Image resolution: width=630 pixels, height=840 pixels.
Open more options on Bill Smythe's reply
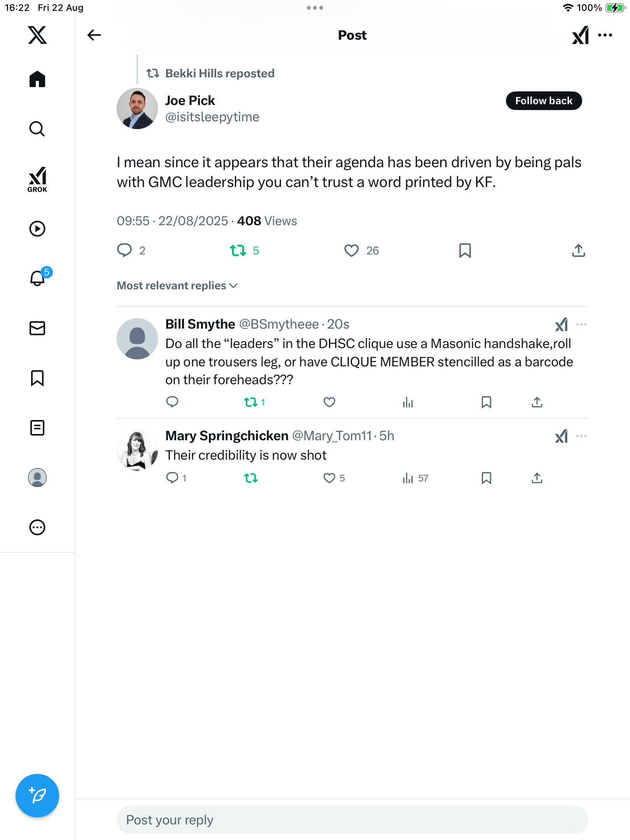[x=581, y=324]
